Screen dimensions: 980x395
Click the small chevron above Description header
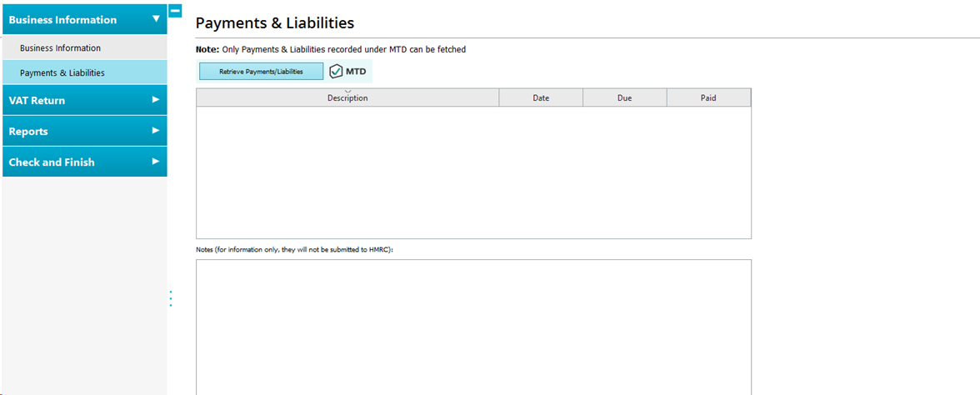(347, 91)
